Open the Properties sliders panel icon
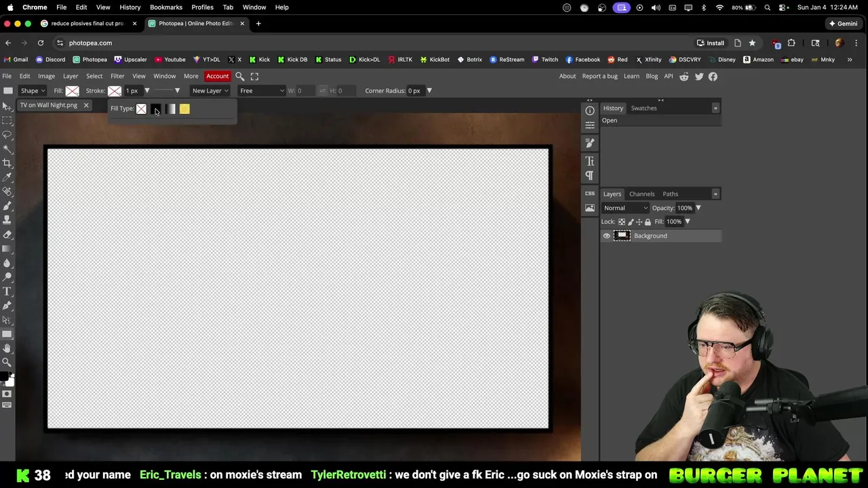 coord(590,125)
